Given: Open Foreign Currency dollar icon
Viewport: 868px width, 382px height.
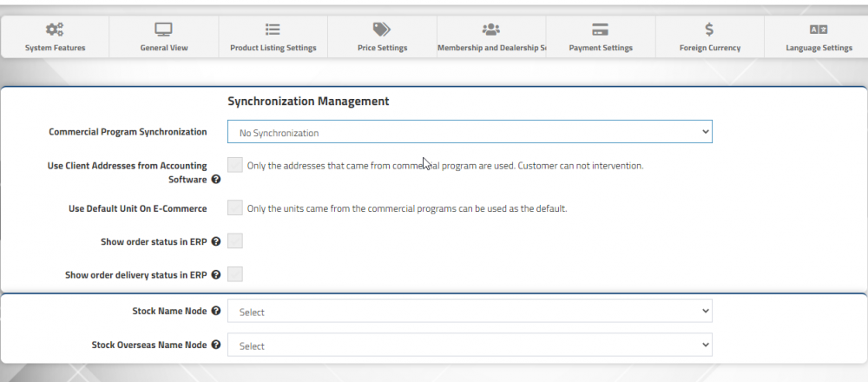Looking at the screenshot, I should (709, 30).
